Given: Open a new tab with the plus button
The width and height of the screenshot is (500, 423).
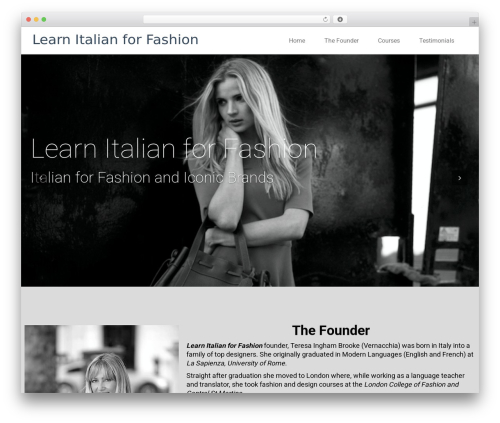Looking at the screenshot, I should click(x=474, y=22).
